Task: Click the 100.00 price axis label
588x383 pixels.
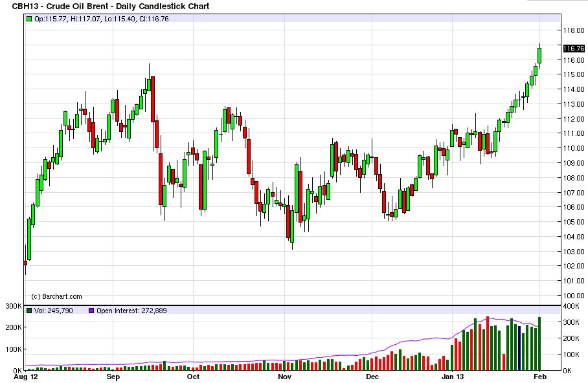Action: pyautogui.click(x=574, y=295)
